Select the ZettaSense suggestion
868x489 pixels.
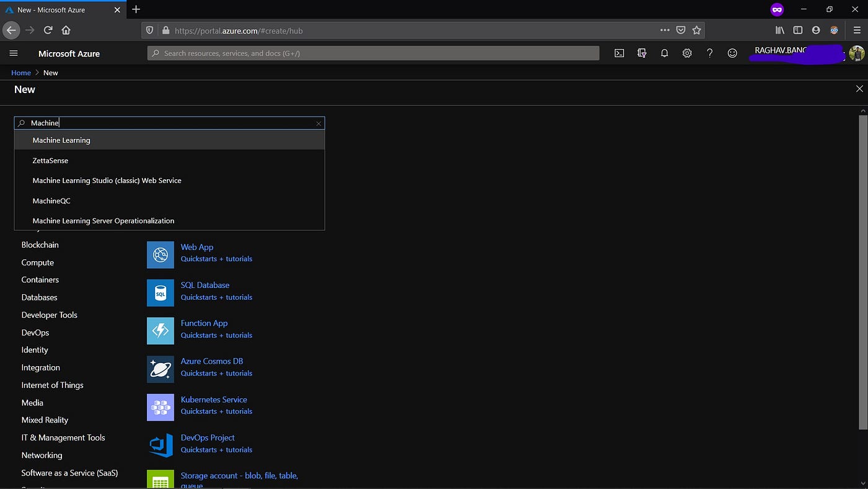169,160
